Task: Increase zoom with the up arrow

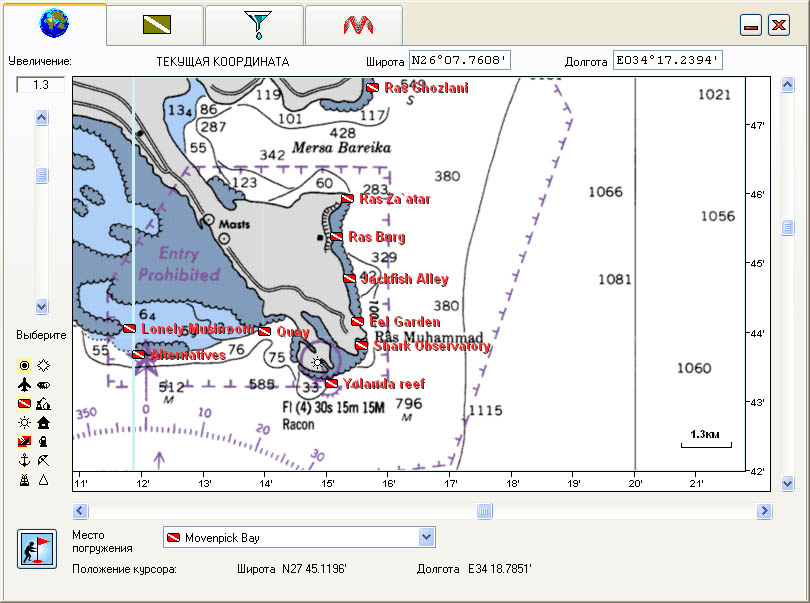Action: 42,118
